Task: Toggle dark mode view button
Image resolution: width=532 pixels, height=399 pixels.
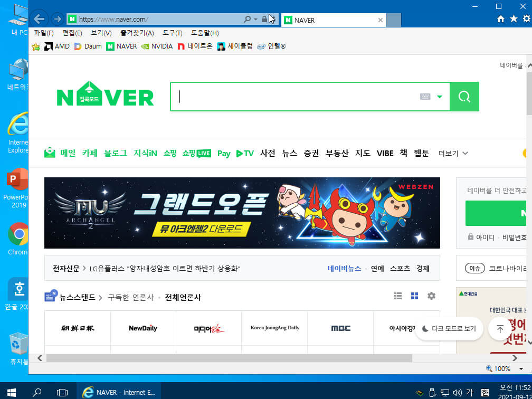Action: (x=449, y=328)
